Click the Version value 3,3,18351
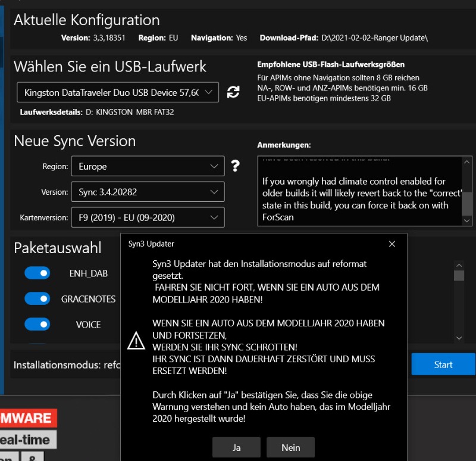The height and width of the screenshot is (461, 476). pos(109,38)
